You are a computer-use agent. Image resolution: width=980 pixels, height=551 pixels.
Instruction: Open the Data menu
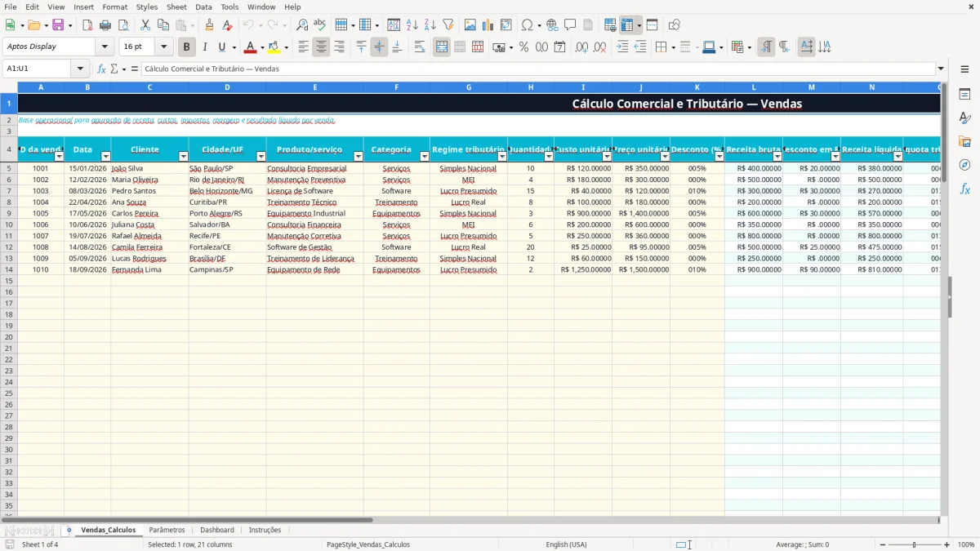[203, 7]
